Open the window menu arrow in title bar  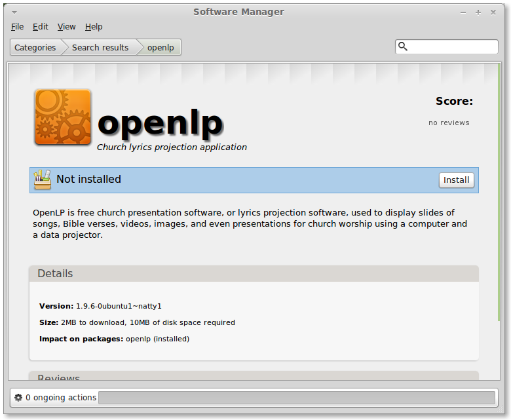14,12
